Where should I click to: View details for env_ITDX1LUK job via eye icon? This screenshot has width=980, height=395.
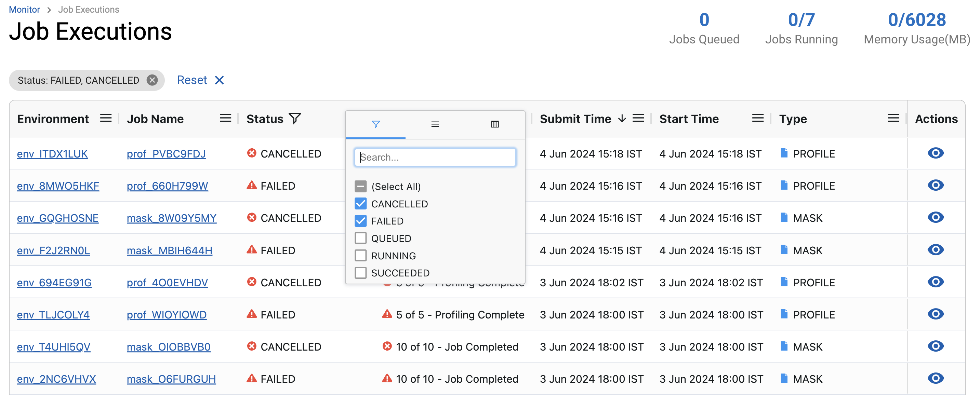[x=936, y=153]
